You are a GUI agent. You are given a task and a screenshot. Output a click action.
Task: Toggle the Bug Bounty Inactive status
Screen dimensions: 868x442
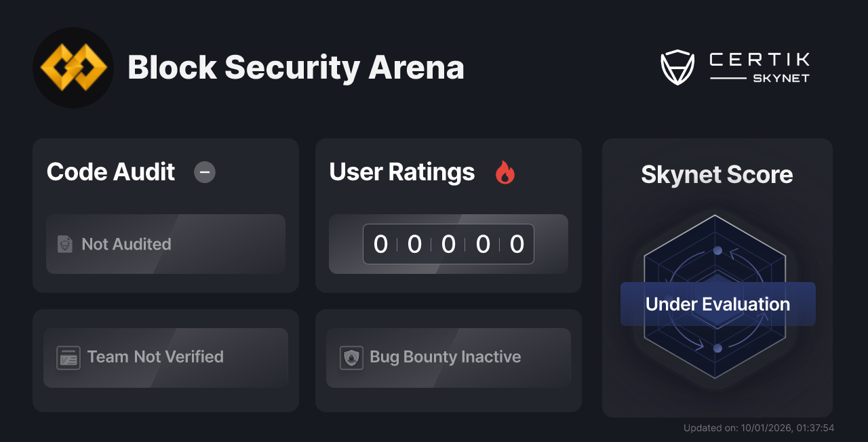[x=448, y=357]
